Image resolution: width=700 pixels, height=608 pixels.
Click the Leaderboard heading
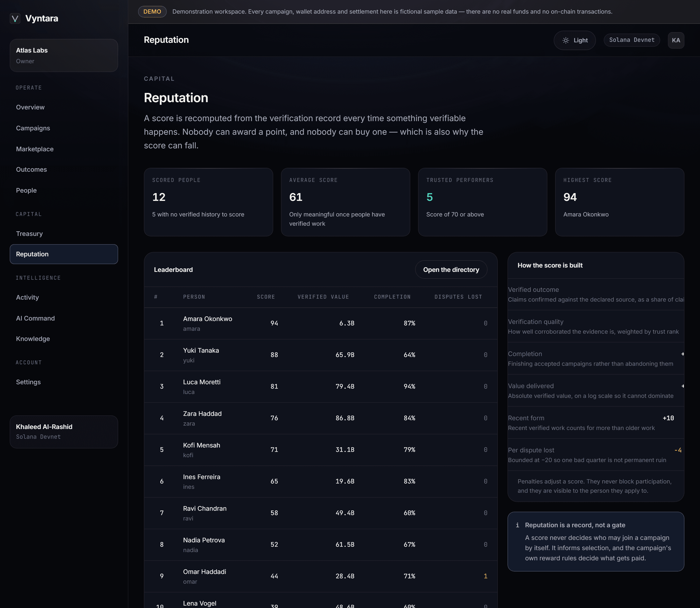pyautogui.click(x=173, y=270)
